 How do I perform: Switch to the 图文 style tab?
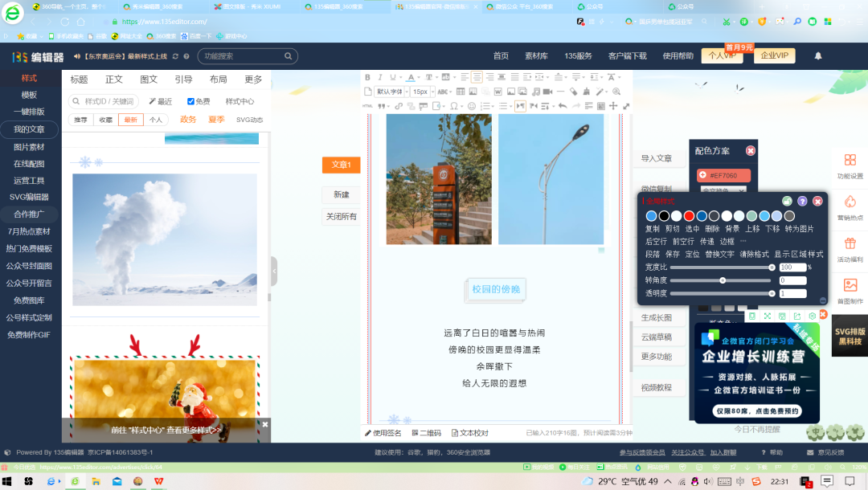(149, 80)
